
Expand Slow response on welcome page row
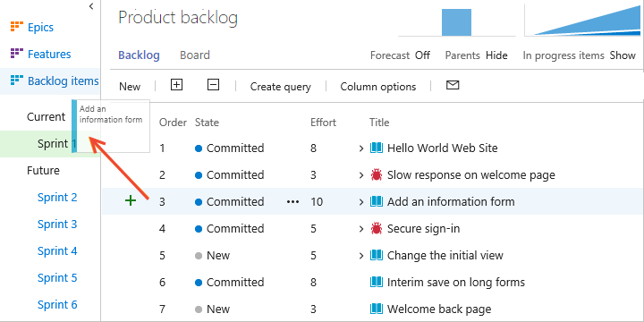point(361,175)
